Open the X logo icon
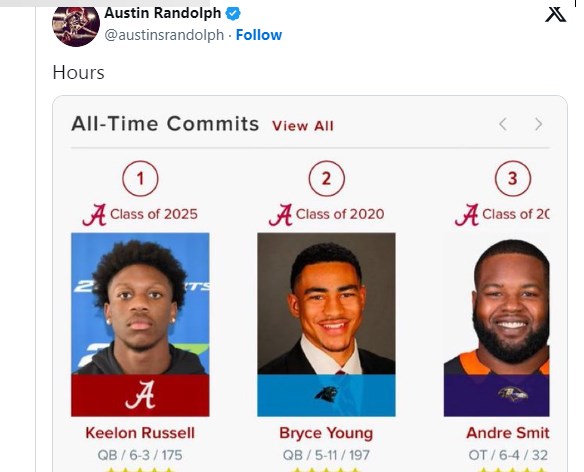584x472 pixels. (x=555, y=14)
